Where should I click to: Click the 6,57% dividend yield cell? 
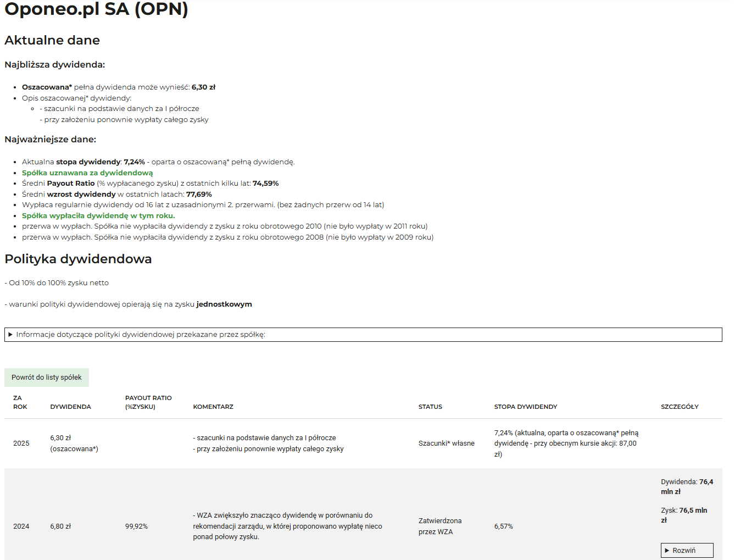click(503, 526)
